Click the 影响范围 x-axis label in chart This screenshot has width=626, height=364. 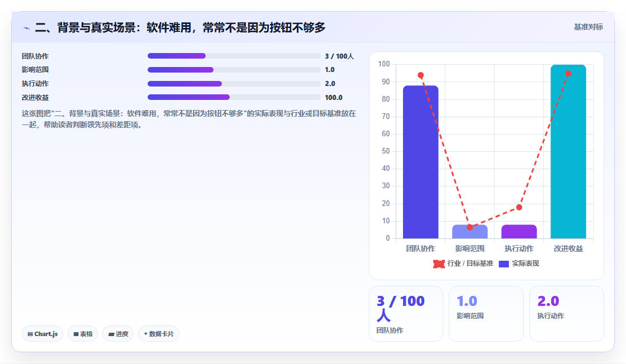(470, 249)
